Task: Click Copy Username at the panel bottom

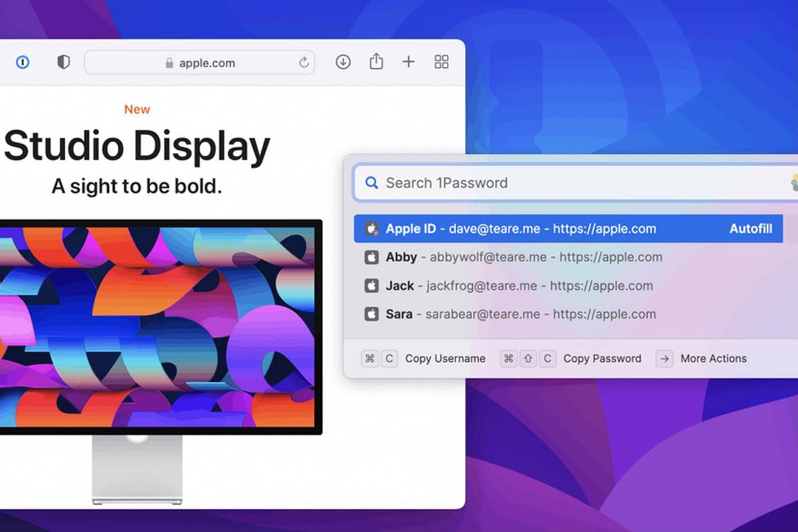Action: pos(444,358)
